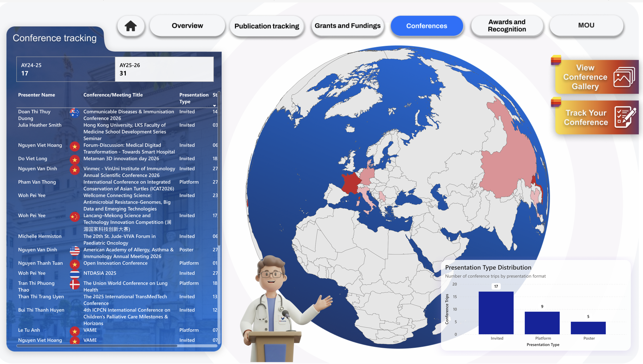The width and height of the screenshot is (643, 364).
Task: Click the Presentation Type column header
Action: pos(194,98)
